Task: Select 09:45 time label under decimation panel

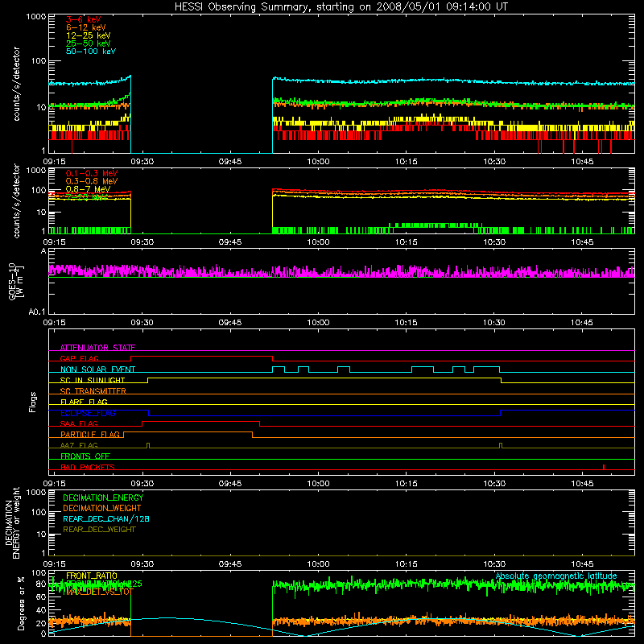Action: (230, 564)
